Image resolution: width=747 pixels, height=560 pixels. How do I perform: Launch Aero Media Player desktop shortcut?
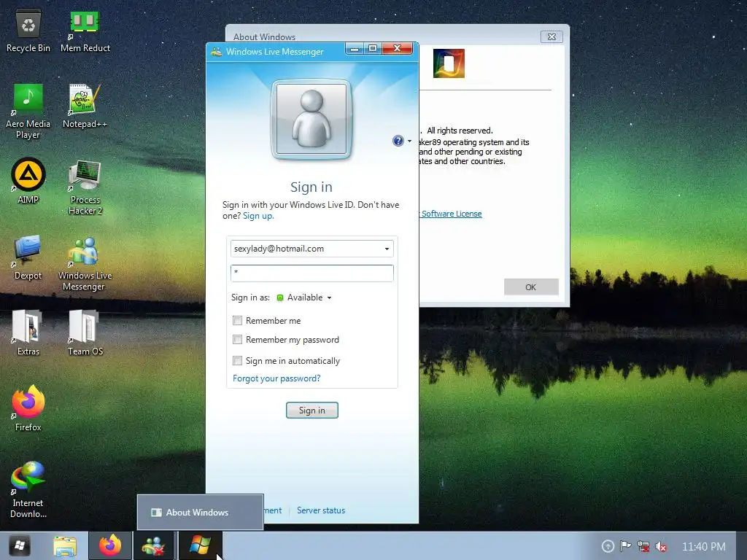coord(28,111)
